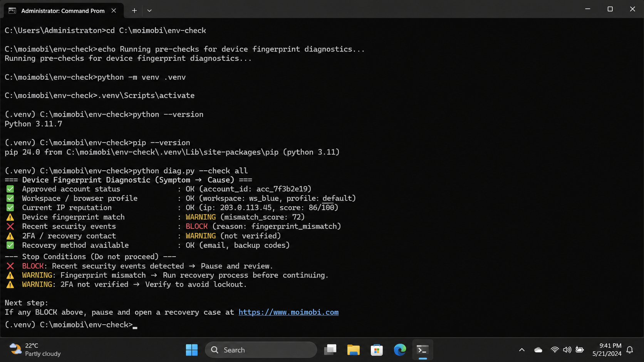644x362 pixels.
Task: Click the text 'Python 3.11.7'
Action: click(x=34, y=124)
